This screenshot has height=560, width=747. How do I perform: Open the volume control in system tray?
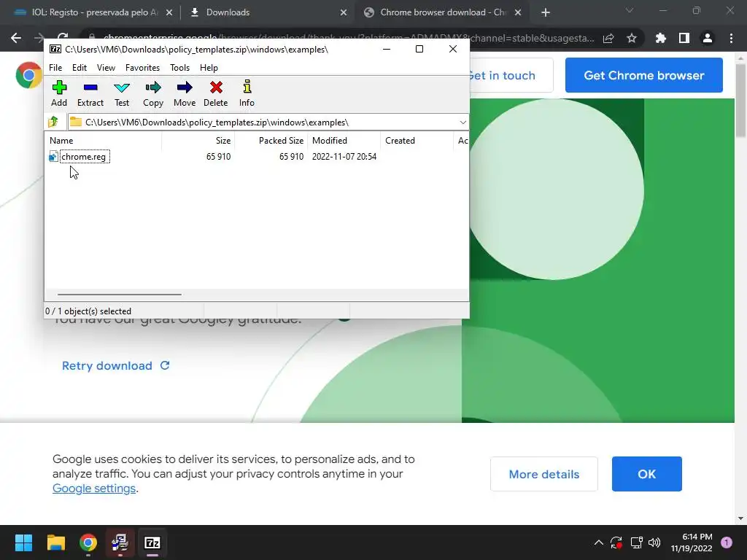654,542
